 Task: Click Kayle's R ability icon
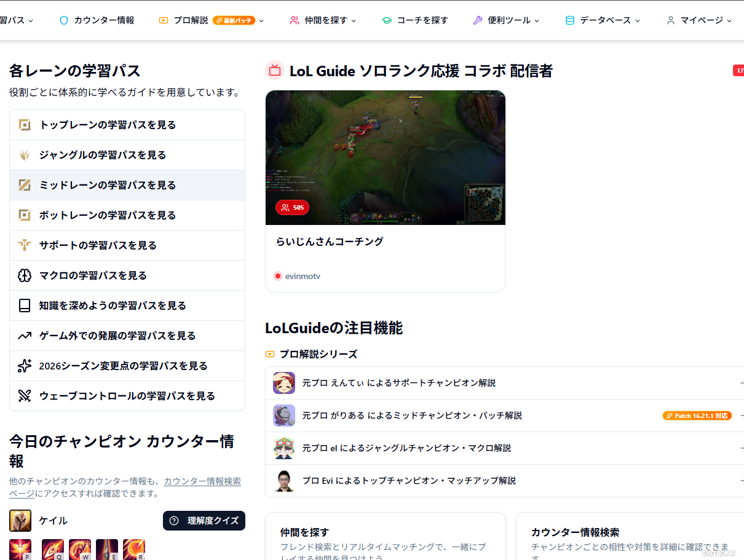click(134, 550)
